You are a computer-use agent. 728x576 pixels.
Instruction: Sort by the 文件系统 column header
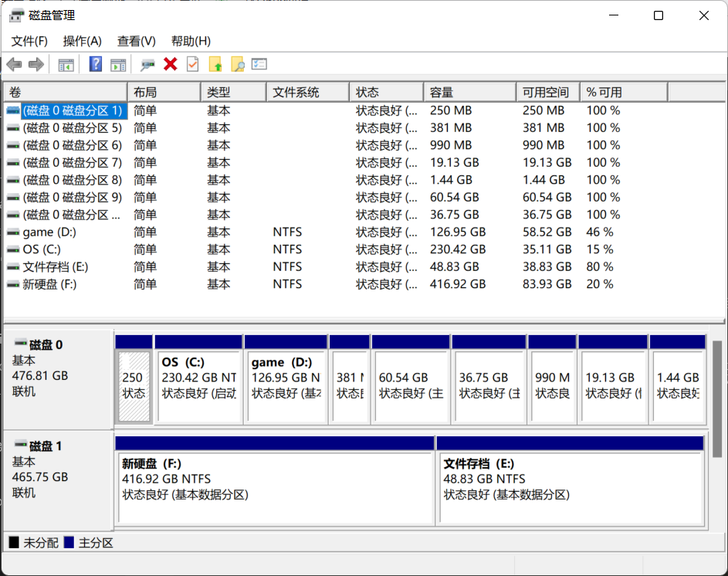click(x=308, y=92)
